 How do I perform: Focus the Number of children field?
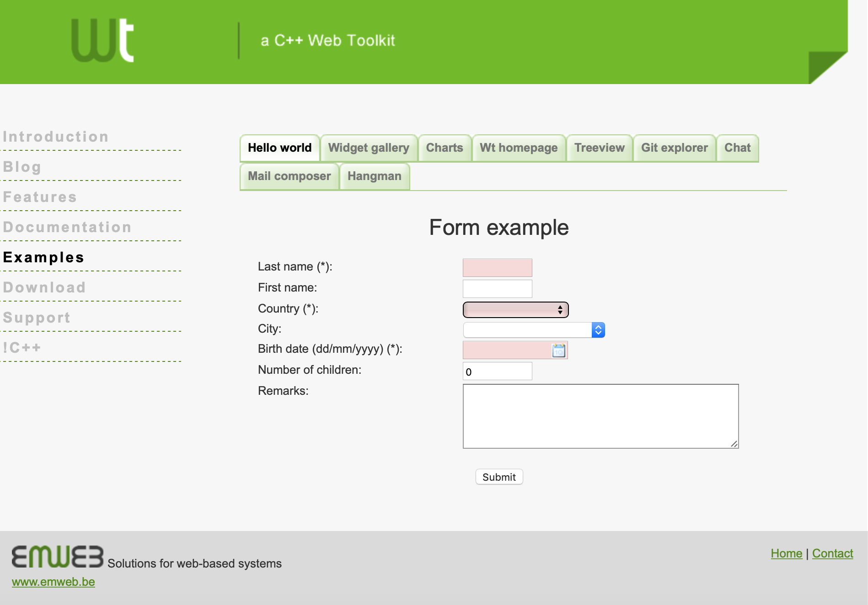point(497,371)
